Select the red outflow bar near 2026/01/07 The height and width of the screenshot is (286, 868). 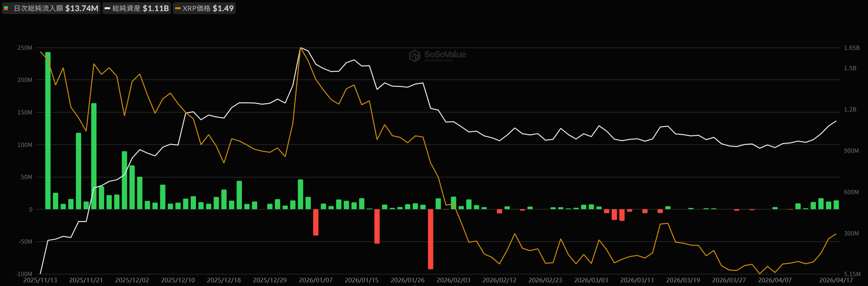[316, 222]
